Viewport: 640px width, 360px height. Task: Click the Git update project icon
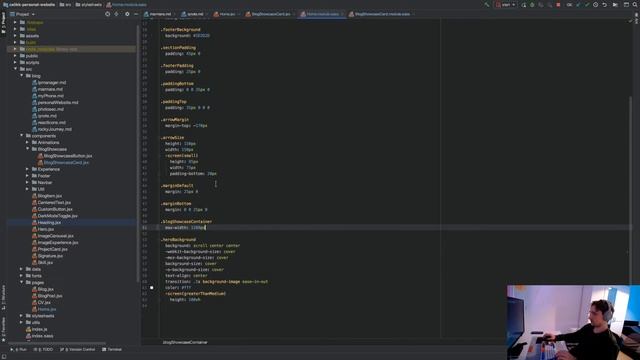(x=578, y=4)
